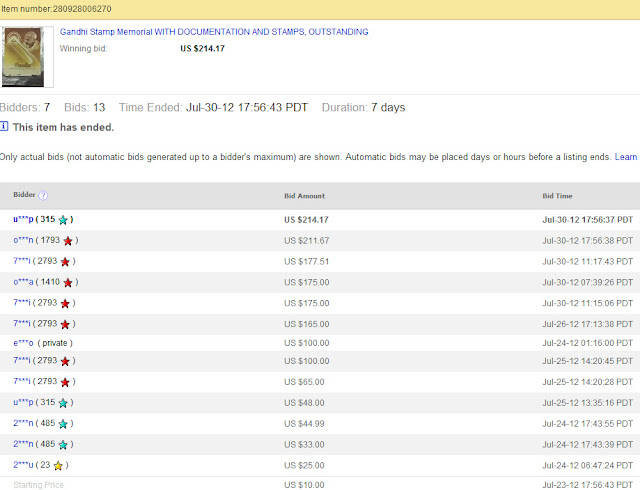640x490 pixels.
Task: Click the 'Bid Amount' column header
Action: tap(304, 196)
